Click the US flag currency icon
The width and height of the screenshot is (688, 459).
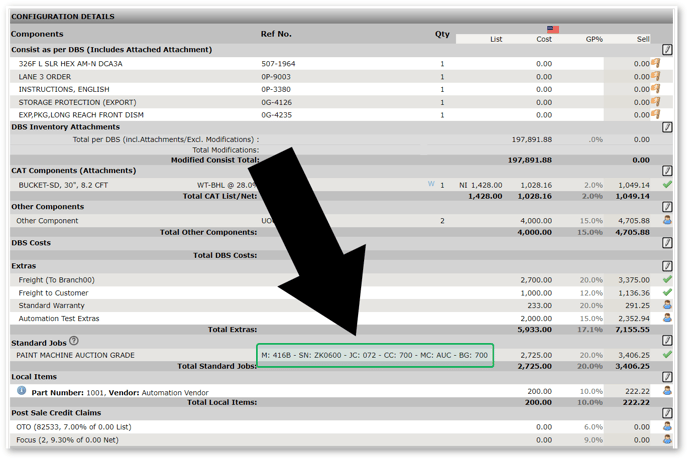point(553,29)
